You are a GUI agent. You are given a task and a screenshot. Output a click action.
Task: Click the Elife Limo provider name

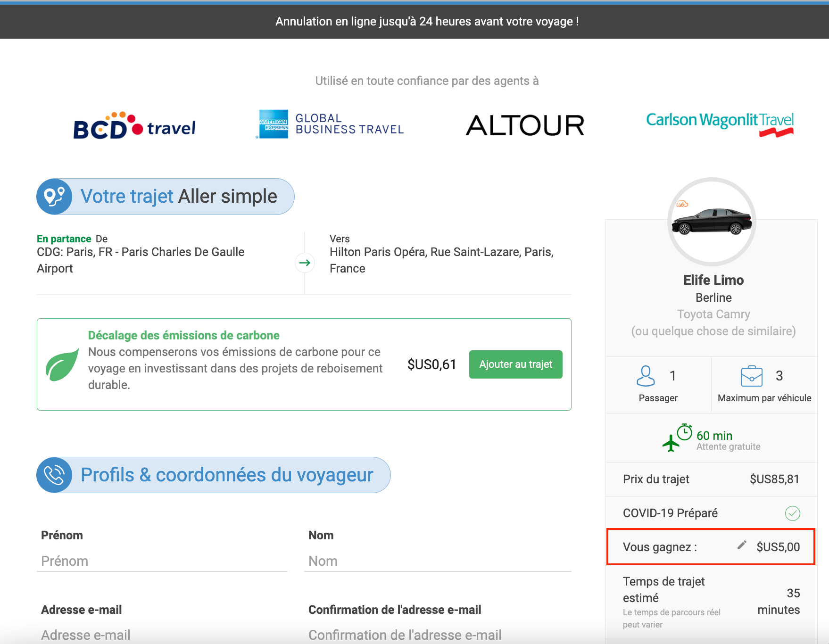point(713,280)
